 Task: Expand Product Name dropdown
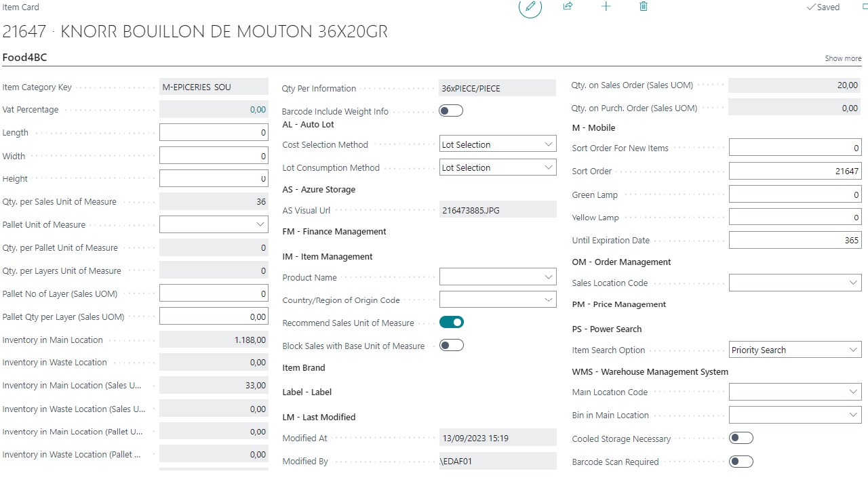click(549, 277)
